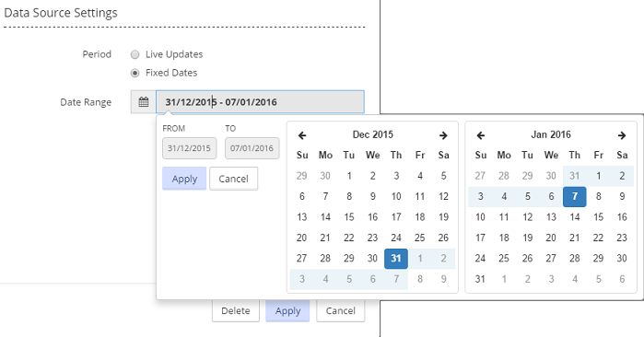The image size is (644, 337).
Task: Select Live Updates period option
Action: 135,54
